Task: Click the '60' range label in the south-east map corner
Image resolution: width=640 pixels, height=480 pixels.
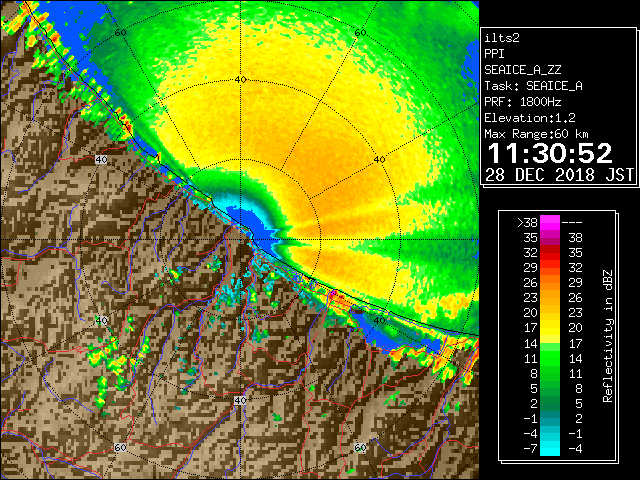Action: [x=360, y=448]
